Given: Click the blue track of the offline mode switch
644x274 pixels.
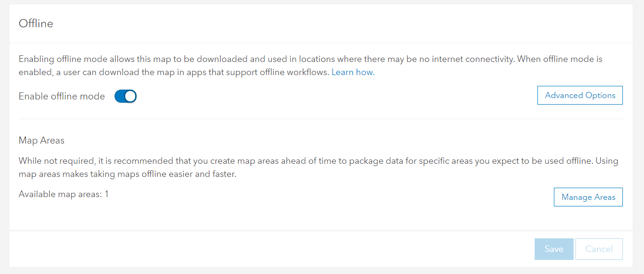Looking at the screenshot, I should click(120, 96).
